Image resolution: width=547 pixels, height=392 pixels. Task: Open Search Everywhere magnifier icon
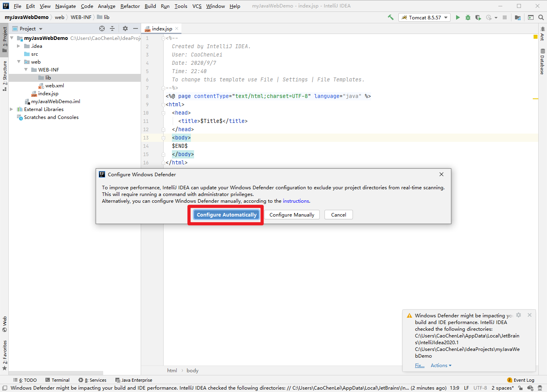point(541,17)
